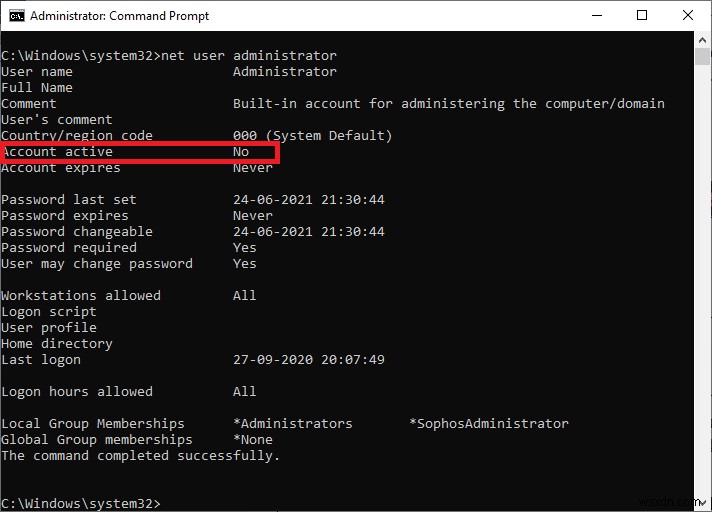Screen dimensions: 712x512
Task: Click the '*SophosAdministrator' group text
Action: click(489, 424)
